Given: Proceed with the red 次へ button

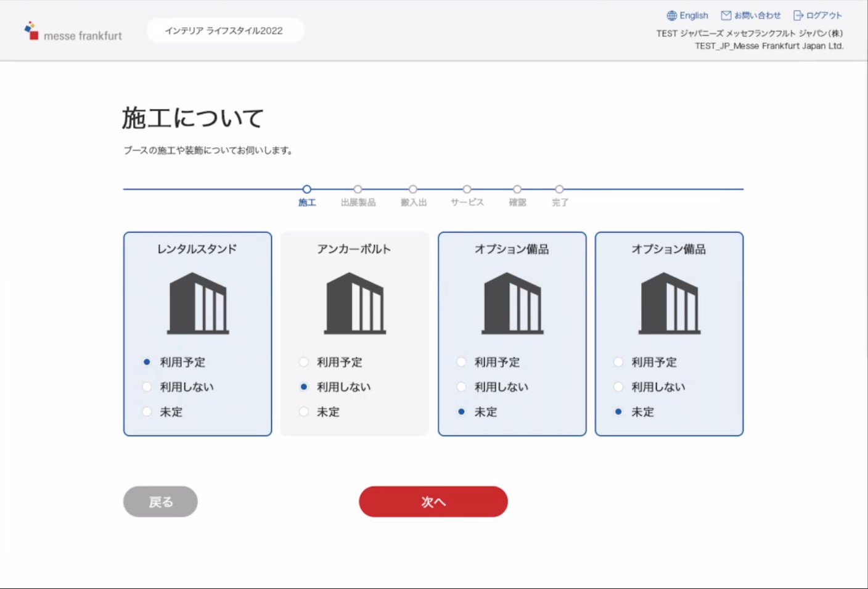Looking at the screenshot, I should click(x=433, y=501).
